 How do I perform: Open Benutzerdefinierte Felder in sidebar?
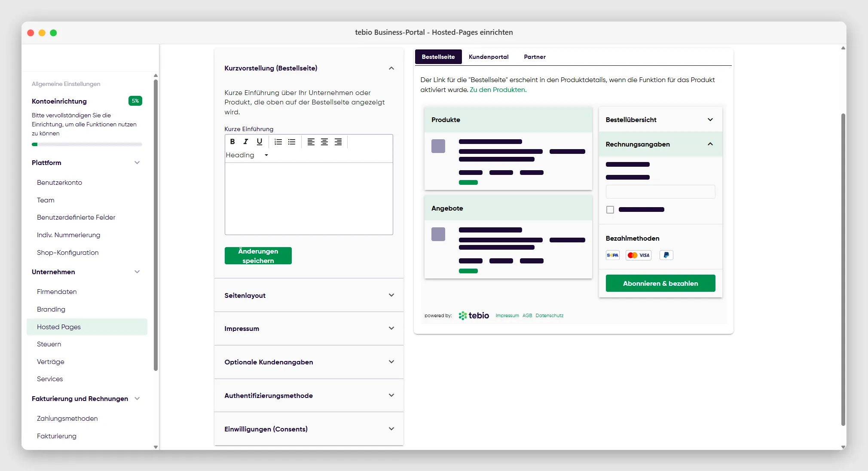pos(76,217)
